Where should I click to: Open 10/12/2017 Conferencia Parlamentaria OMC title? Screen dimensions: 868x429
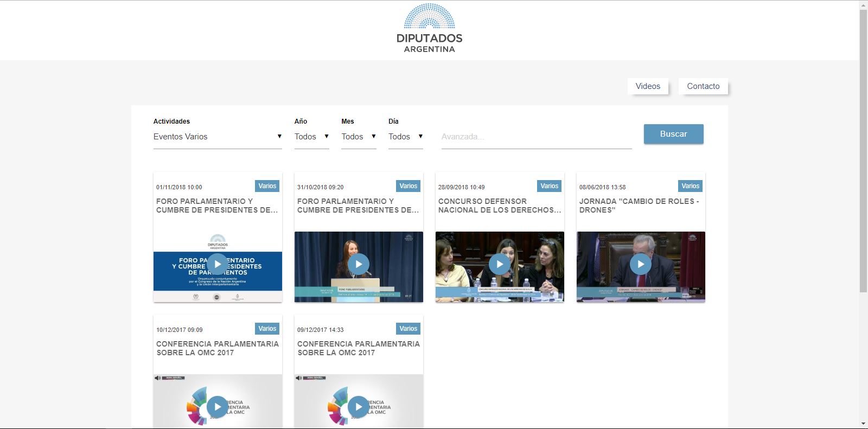tap(218, 348)
